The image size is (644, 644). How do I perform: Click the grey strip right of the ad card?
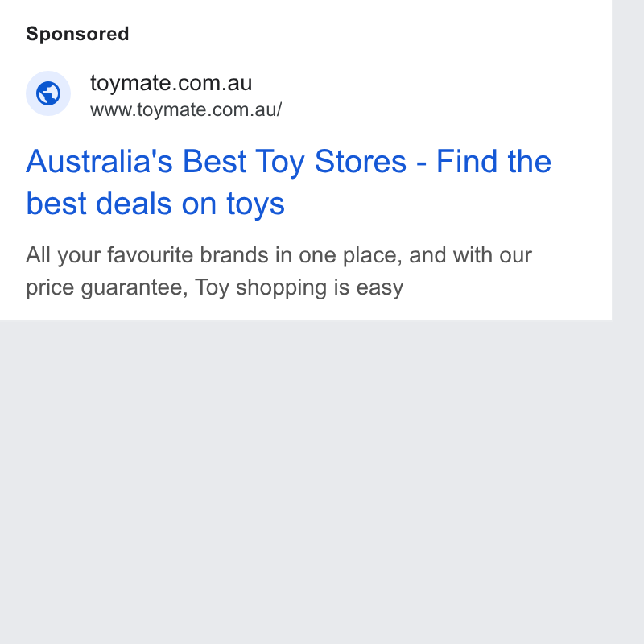[x=628, y=160]
